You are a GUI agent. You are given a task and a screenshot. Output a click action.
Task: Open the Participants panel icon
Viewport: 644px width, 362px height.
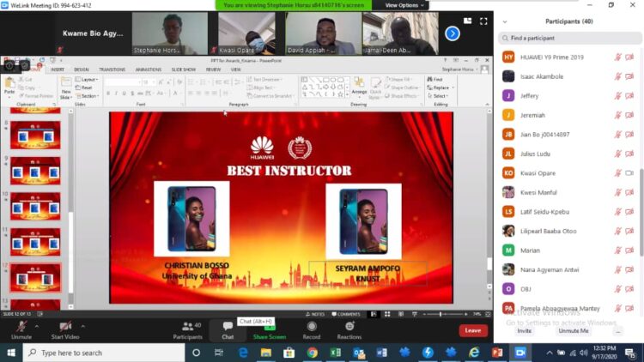coord(187,327)
